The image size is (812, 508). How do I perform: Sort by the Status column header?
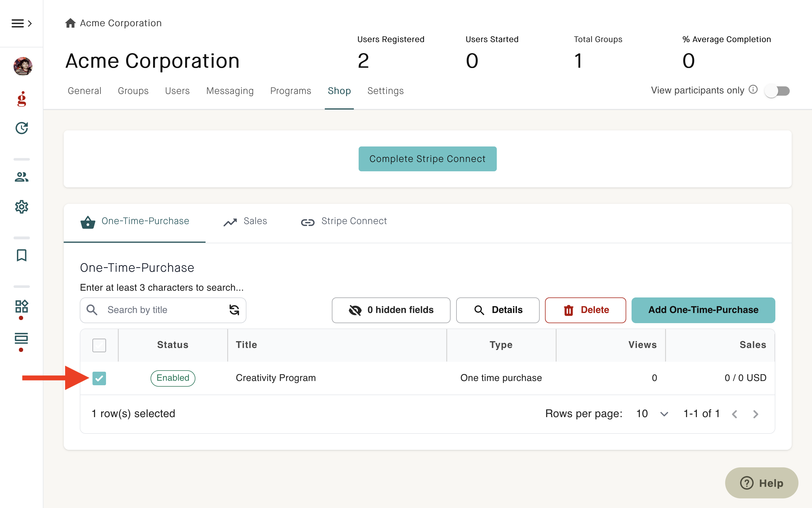[173, 345]
